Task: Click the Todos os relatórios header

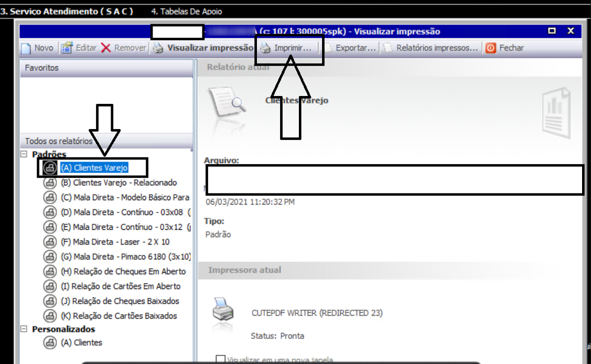Action: tap(106, 141)
